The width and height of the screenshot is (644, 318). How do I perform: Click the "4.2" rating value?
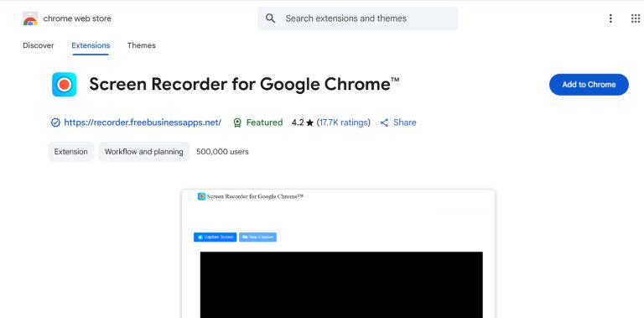[x=298, y=123]
